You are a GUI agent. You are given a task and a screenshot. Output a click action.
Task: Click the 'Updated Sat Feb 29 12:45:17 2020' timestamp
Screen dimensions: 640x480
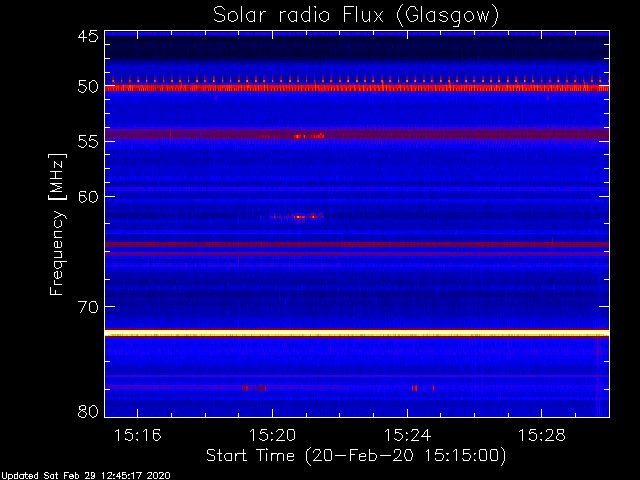[x=85, y=476]
